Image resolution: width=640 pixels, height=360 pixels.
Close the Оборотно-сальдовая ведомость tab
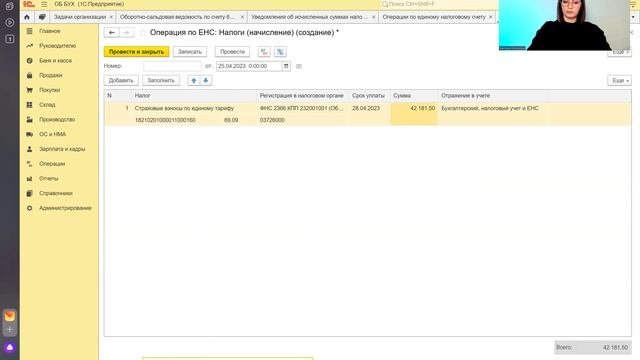(242, 17)
